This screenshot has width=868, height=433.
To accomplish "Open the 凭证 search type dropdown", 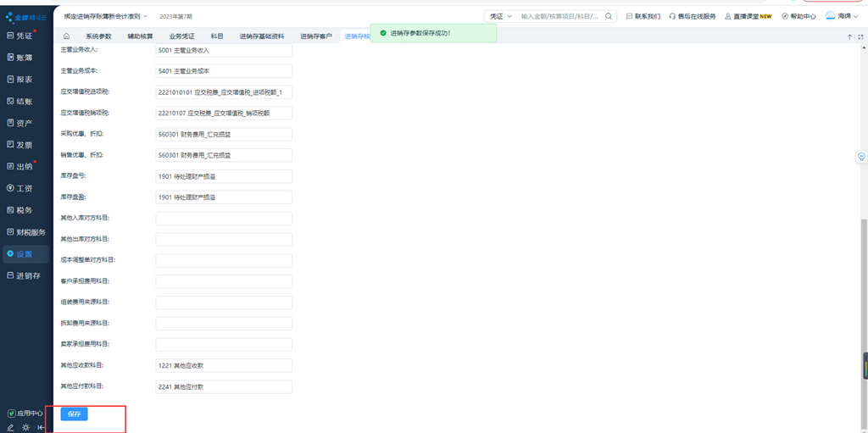I will coord(500,17).
